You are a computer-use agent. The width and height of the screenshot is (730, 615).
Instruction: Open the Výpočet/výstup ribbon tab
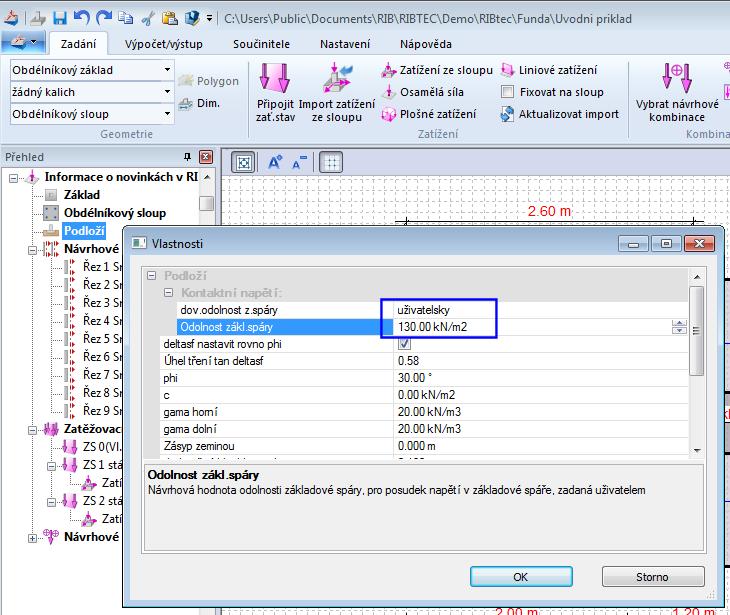[x=163, y=44]
